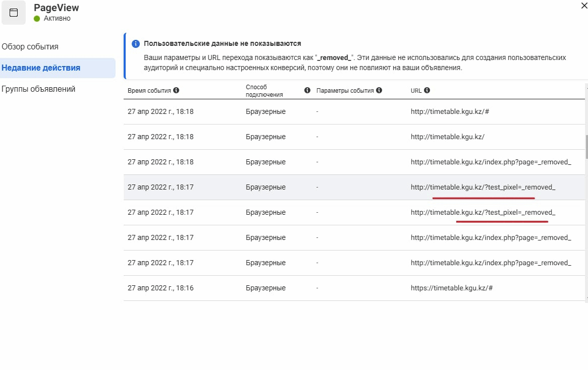Click the blue info icon in banner
This screenshot has width=588, height=370.
(x=135, y=44)
